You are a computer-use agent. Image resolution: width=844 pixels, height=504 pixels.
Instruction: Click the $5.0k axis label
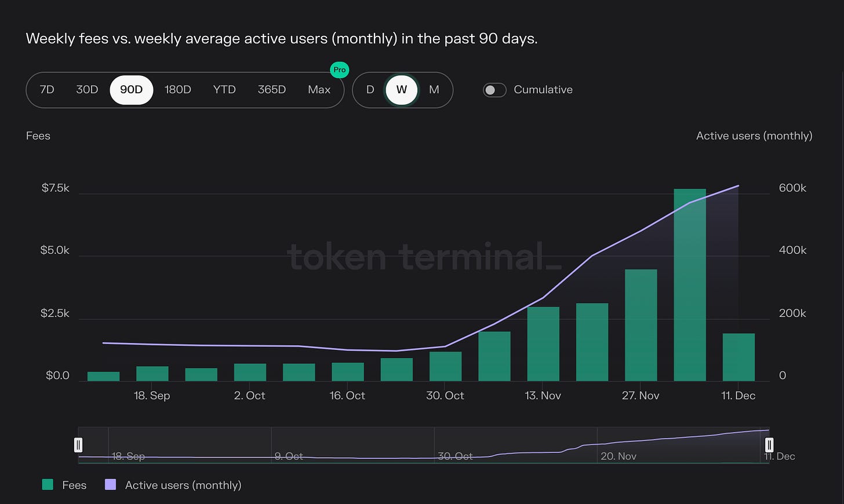tap(54, 250)
